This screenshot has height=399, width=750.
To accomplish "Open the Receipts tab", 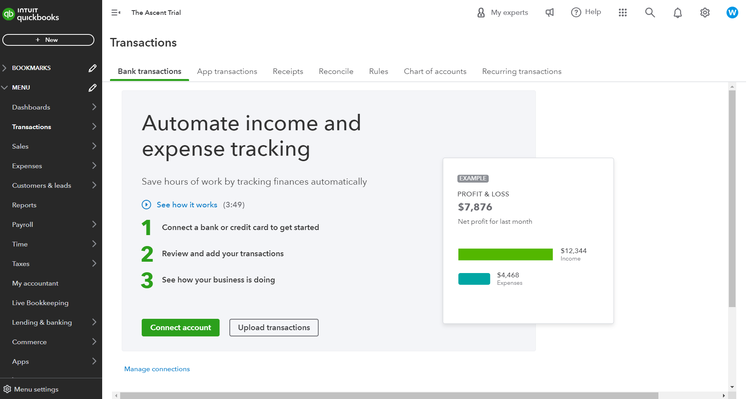I will click(287, 71).
